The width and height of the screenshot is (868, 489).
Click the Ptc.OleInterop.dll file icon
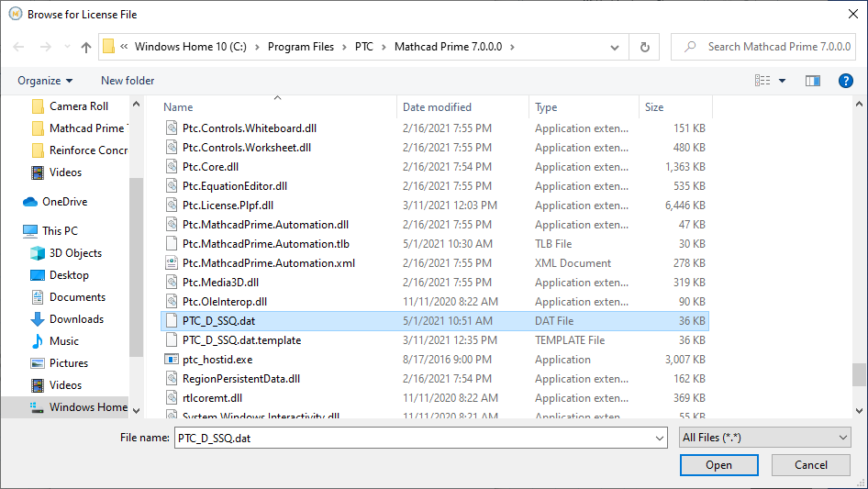click(172, 302)
